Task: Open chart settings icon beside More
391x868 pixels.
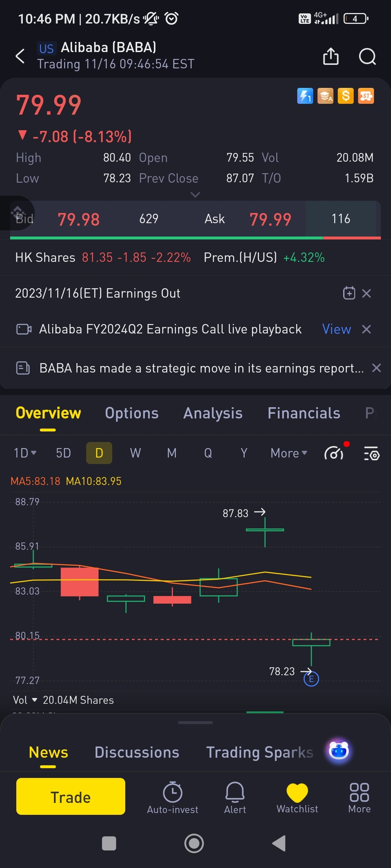Action: pos(371,453)
